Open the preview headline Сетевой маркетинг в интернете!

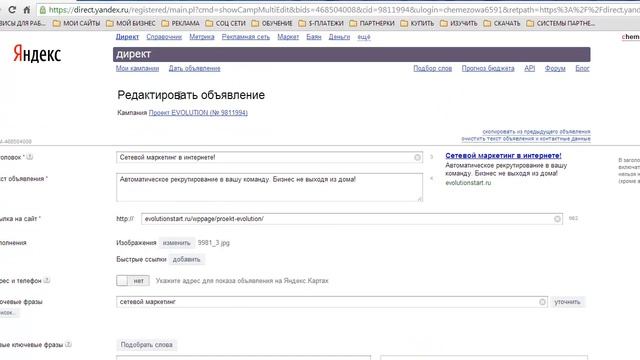[503, 156]
